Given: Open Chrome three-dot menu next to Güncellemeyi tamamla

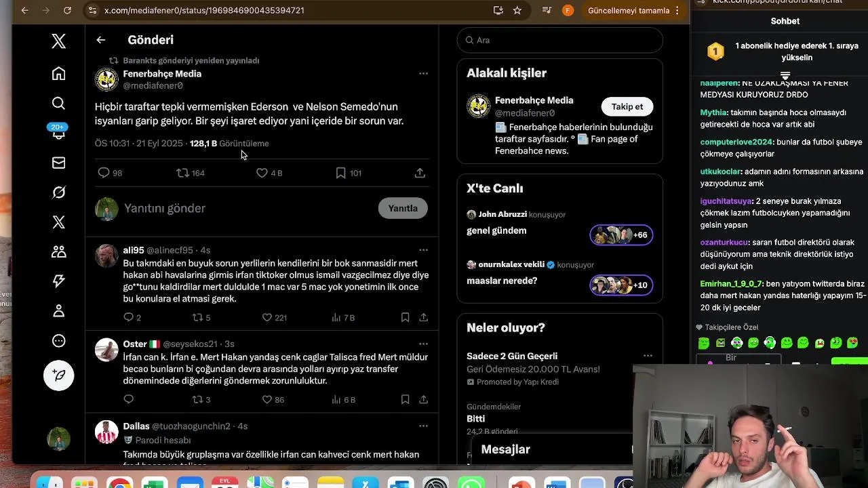Looking at the screenshot, I should pyautogui.click(x=677, y=10).
